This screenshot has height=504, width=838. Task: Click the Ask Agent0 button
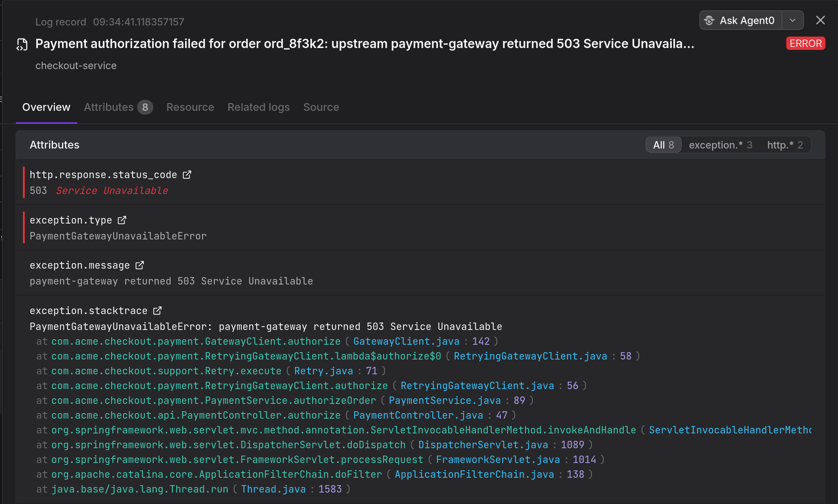pyautogui.click(x=740, y=20)
